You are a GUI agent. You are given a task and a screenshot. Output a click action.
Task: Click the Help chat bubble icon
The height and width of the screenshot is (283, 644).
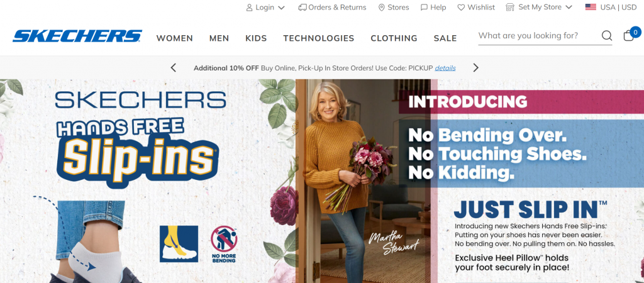425,8
